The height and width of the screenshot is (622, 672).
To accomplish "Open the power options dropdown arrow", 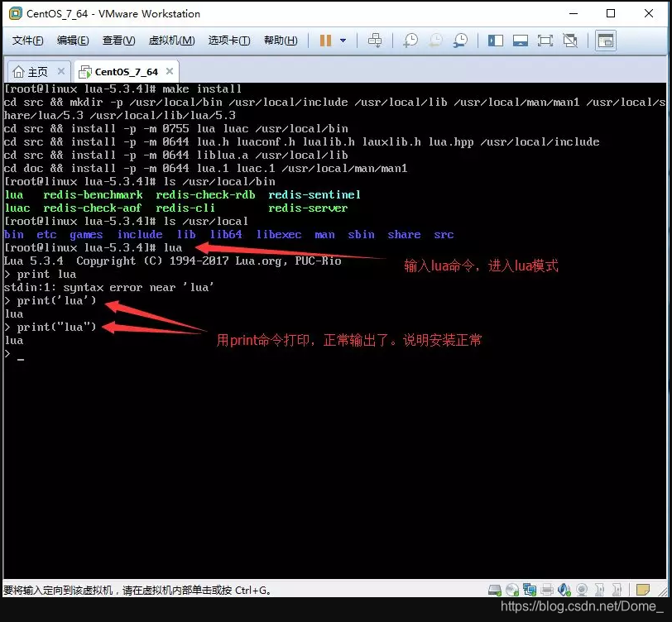I will [343, 41].
